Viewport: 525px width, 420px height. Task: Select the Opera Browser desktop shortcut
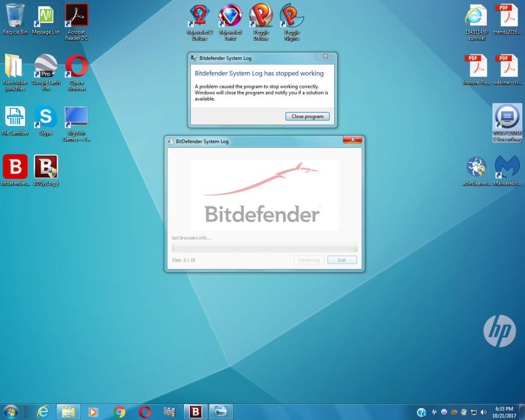[77, 73]
